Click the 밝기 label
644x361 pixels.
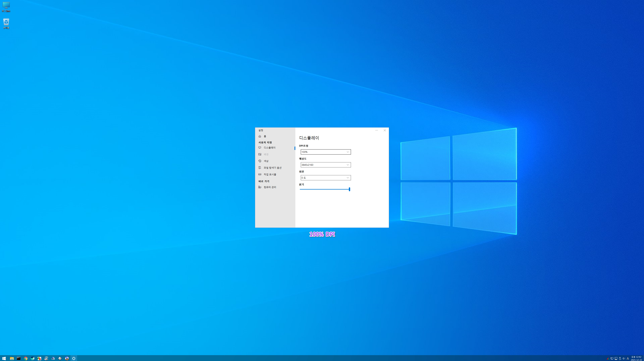tap(302, 185)
